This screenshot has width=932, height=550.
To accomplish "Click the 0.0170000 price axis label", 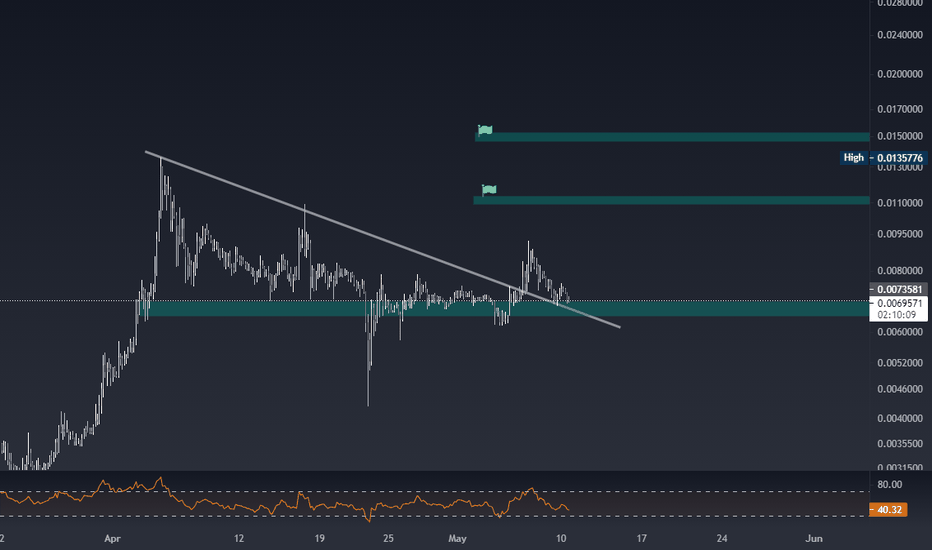I will pyautogui.click(x=899, y=109).
